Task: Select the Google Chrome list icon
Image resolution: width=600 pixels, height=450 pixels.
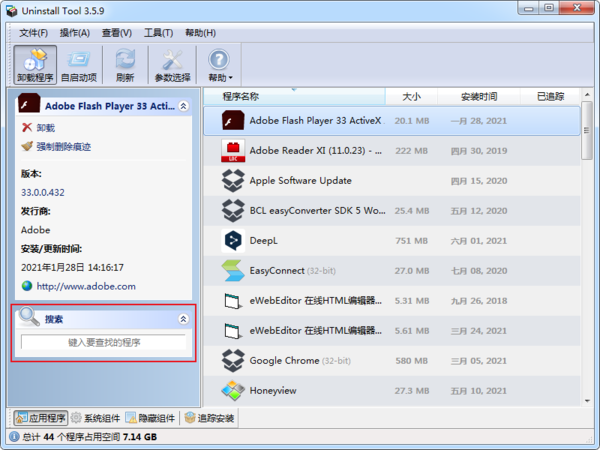Action: click(233, 360)
